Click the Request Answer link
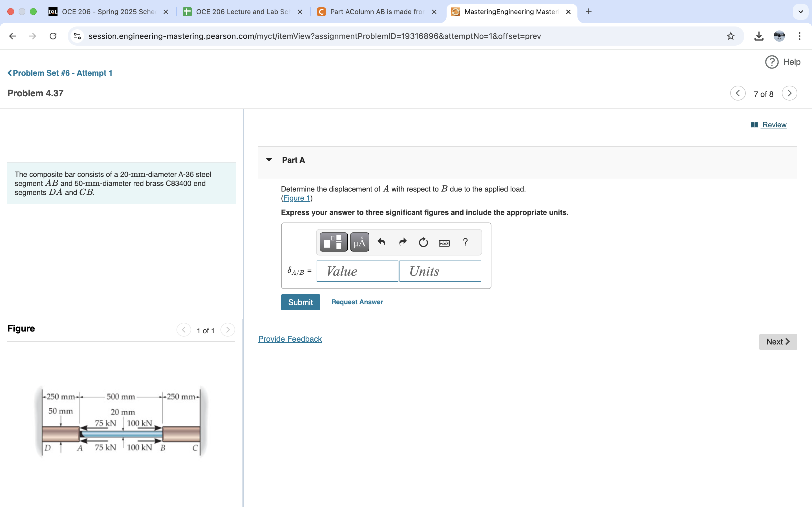Screen dimensions: 812x507 coord(357,302)
